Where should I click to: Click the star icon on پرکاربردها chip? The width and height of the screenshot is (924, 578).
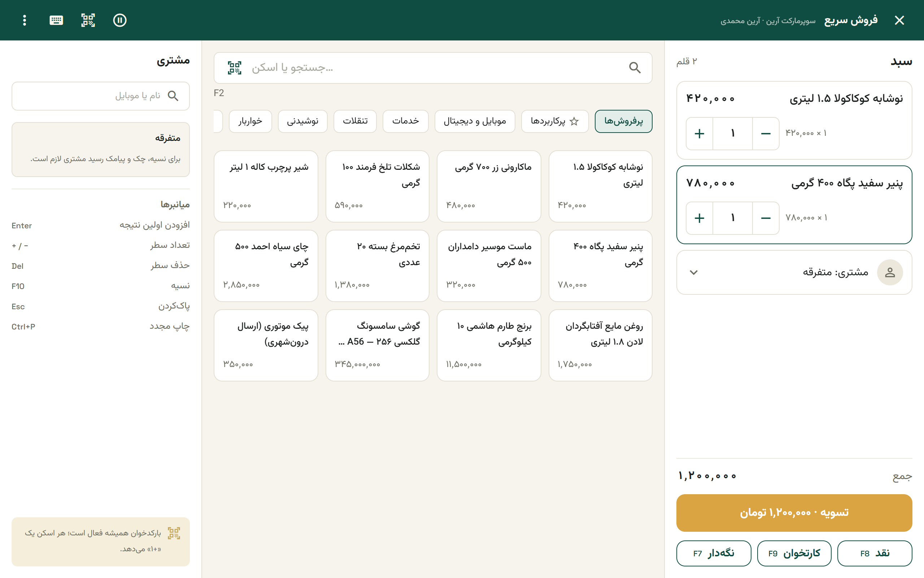[x=574, y=121]
